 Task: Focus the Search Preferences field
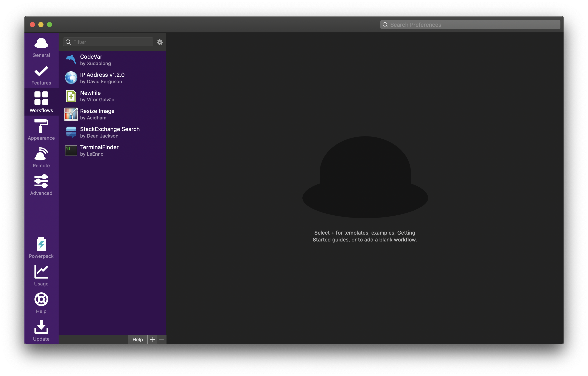[470, 25]
